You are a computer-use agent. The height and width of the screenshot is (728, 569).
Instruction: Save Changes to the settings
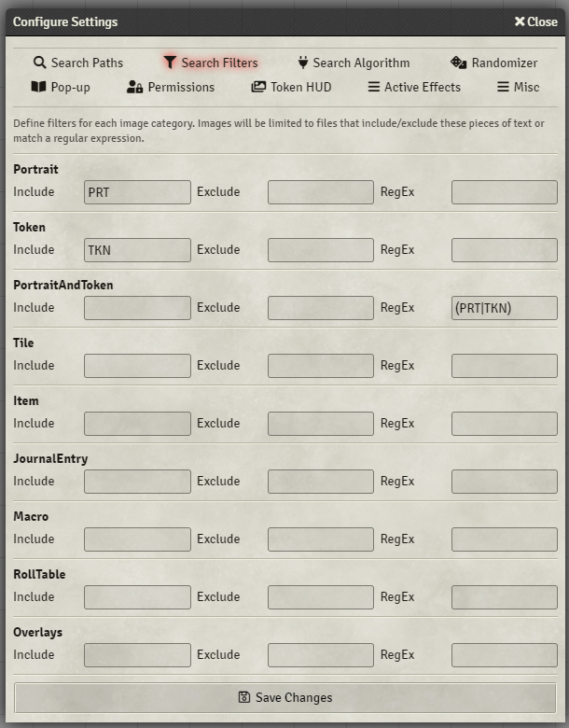[x=284, y=697]
